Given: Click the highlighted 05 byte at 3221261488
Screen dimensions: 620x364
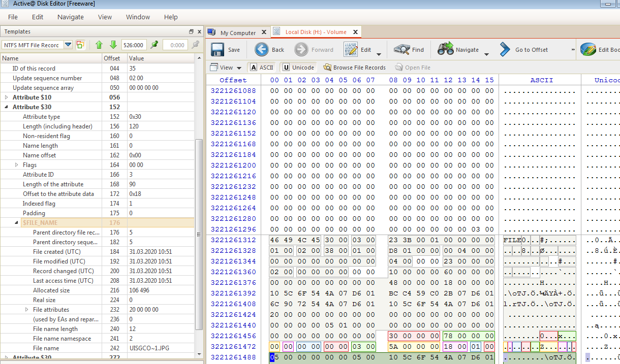Looking at the screenshot, I should point(274,357).
